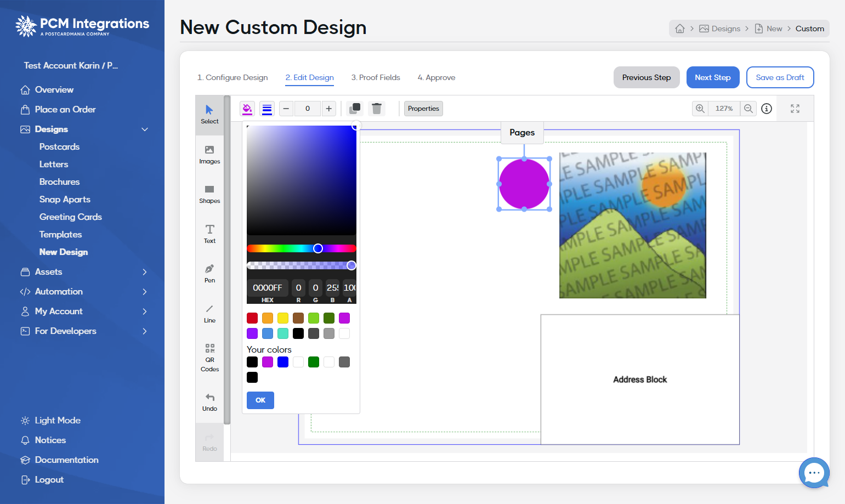Select the Images tool in left toolbar
Viewport: 845px width, 504px height.
209,155
